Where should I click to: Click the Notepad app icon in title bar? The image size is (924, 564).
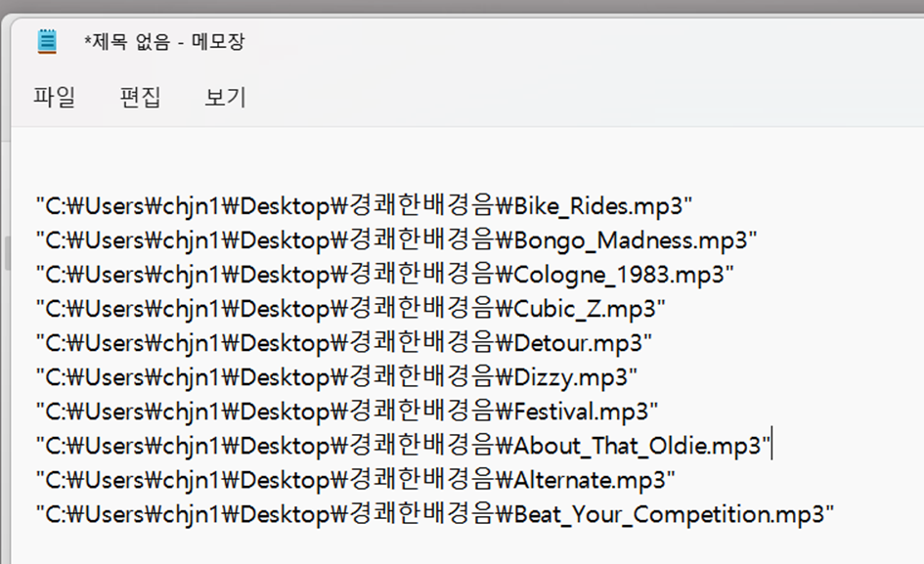point(47,41)
